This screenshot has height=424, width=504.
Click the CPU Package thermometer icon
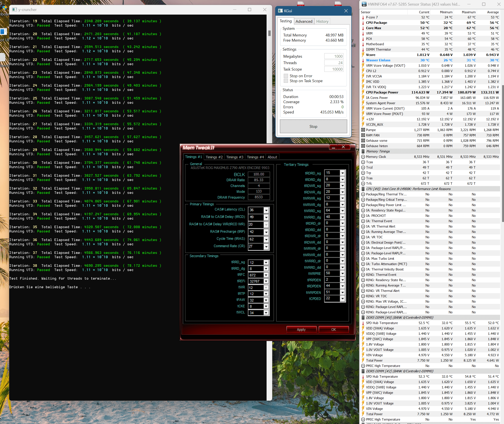(x=363, y=23)
